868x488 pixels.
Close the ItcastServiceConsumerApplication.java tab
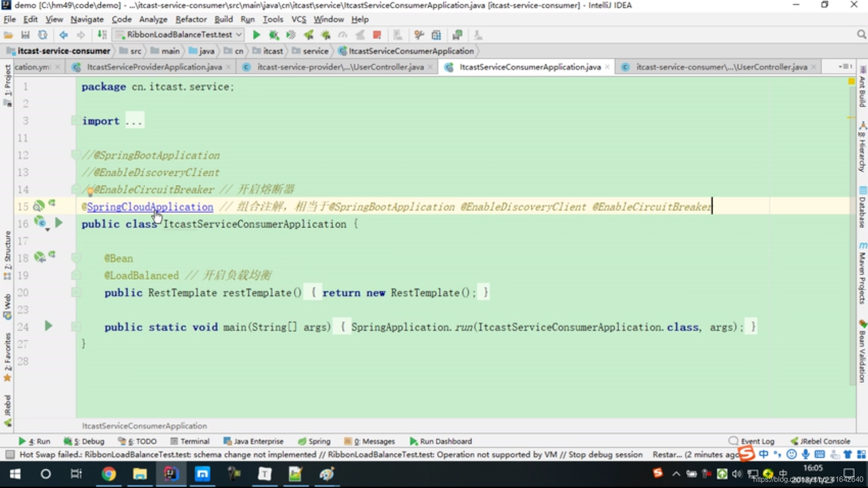[607, 67]
